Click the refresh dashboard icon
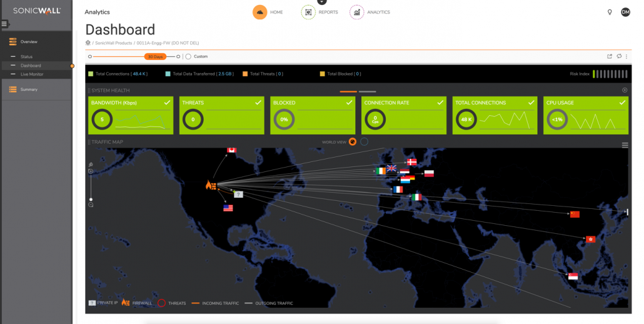644x324 pixels. point(619,56)
